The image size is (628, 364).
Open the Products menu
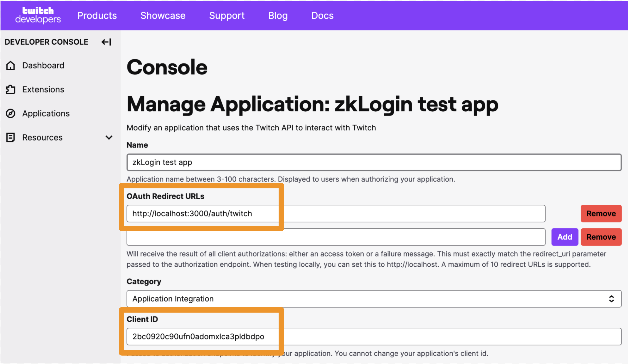(97, 16)
